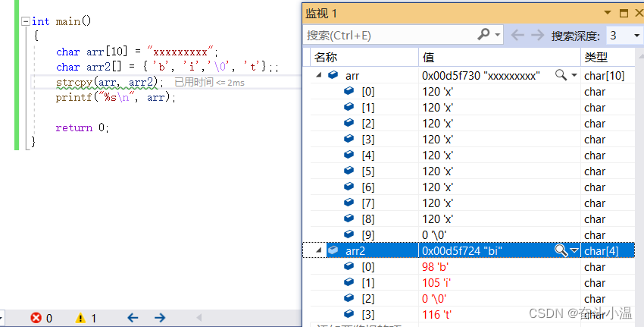Click the value 0x00d5f730 "xxxxxxxxx"

tap(481, 76)
